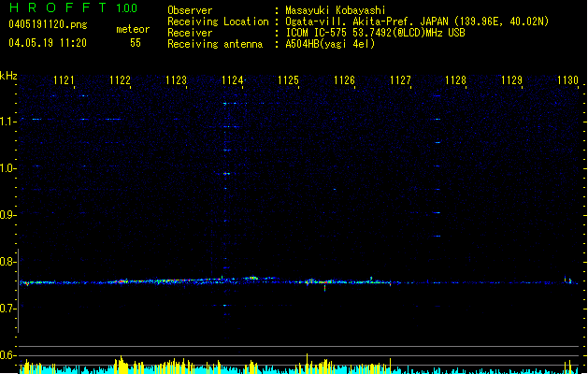The image size is (588, 374).
Task: Click the 1121 time axis marker
Action: [64, 80]
